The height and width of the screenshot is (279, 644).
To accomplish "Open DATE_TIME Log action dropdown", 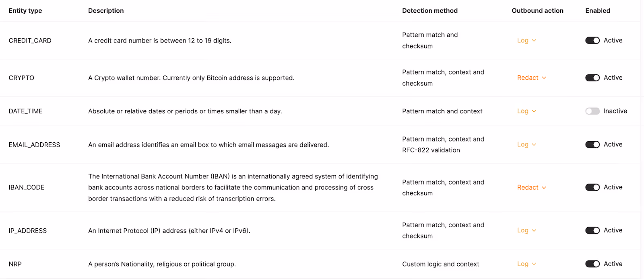I will 526,111.
